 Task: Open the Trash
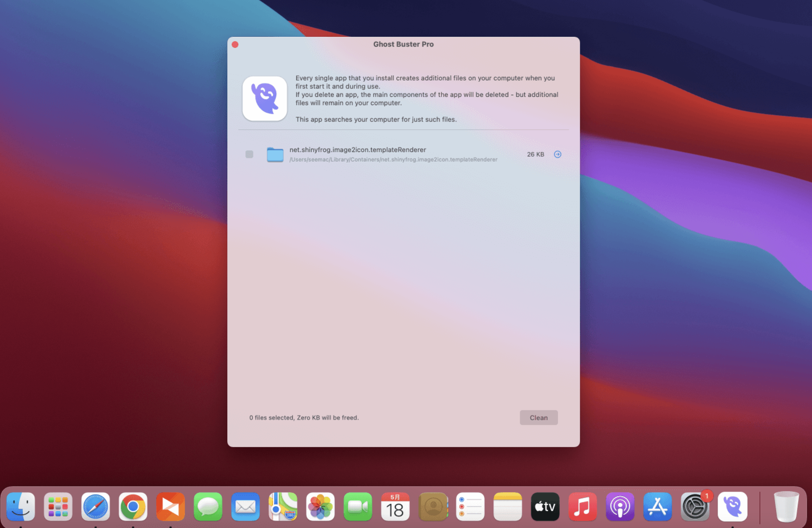tap(787, 507)
